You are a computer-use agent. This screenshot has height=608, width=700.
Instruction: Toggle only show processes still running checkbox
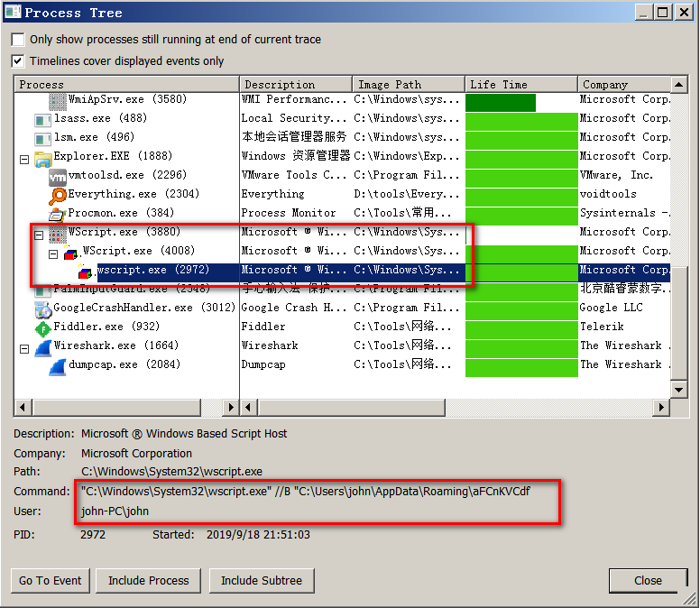[18, 40]
